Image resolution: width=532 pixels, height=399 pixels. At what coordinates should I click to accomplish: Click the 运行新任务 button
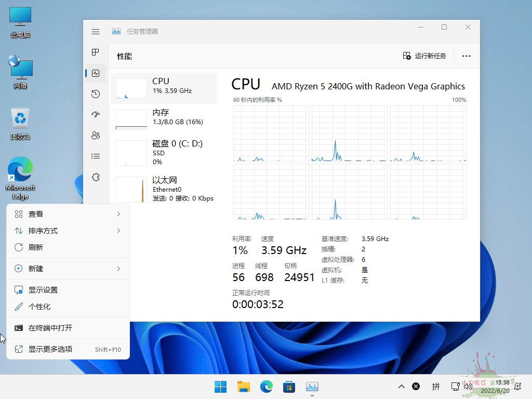pyautogui.click(x=424, y=56)
